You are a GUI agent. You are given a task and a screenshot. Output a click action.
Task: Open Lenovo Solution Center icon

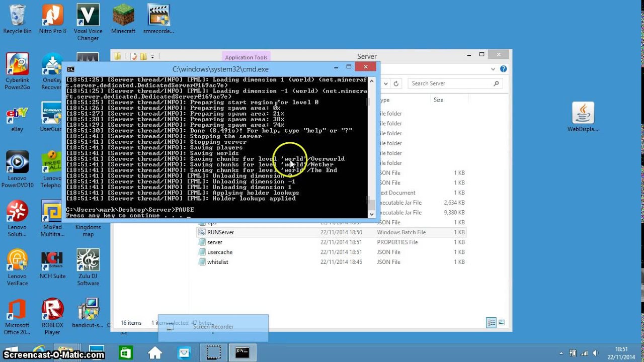(x=17, y=219)
